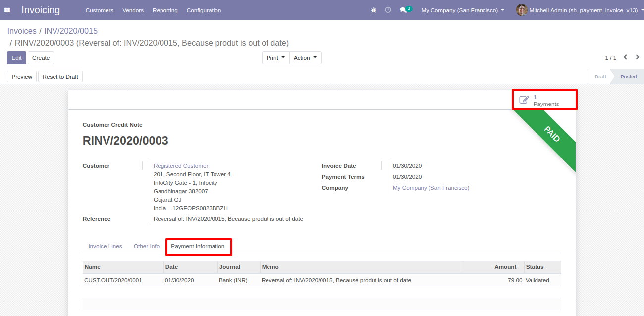Sort payments by Date column

click(x=190, y=267)
